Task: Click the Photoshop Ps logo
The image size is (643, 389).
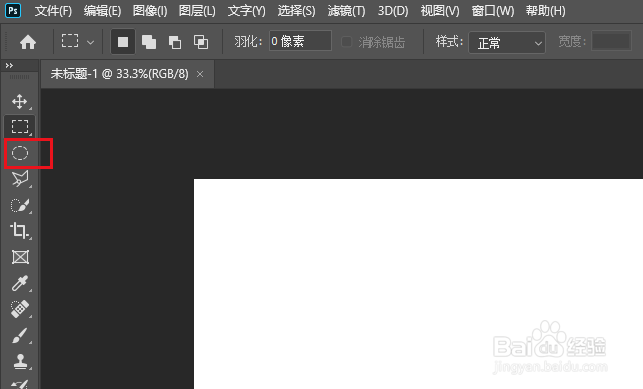Action: click(x=13, y=10)
